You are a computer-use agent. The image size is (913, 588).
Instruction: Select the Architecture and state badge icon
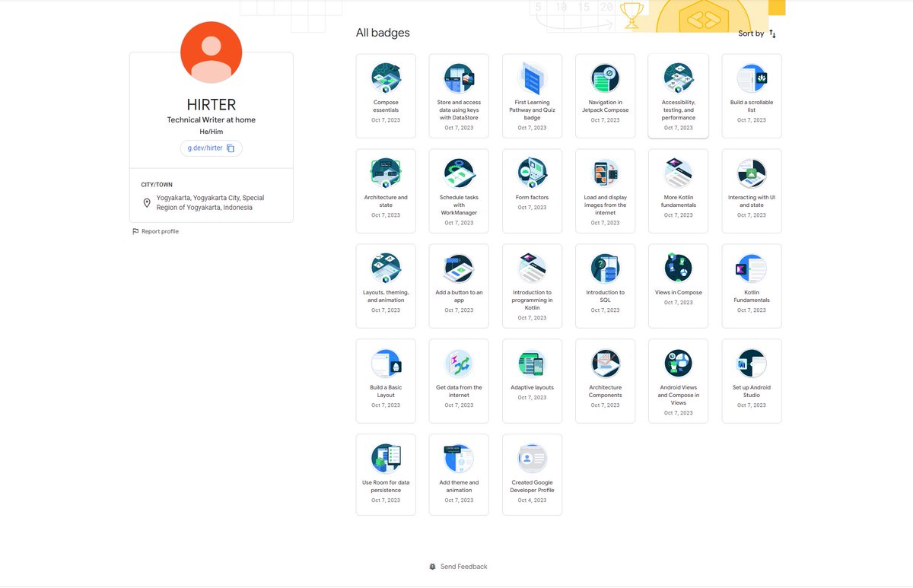coord(386,173)
